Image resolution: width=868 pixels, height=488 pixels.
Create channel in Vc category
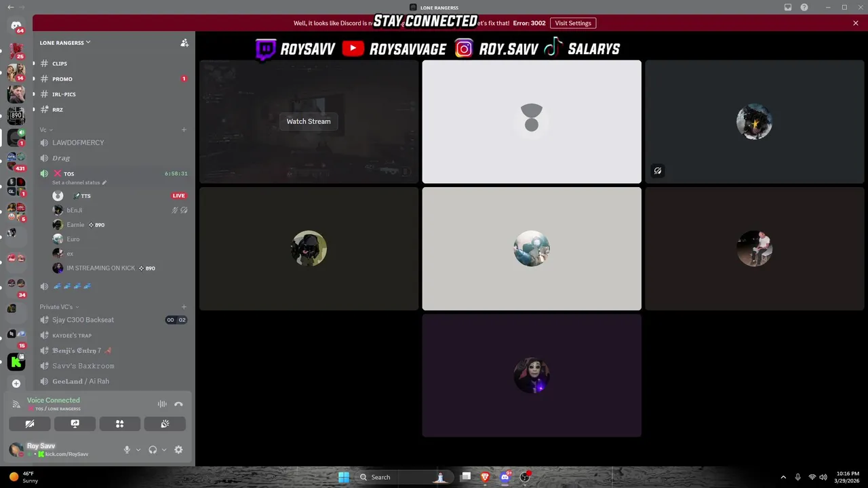coord(184,129)
